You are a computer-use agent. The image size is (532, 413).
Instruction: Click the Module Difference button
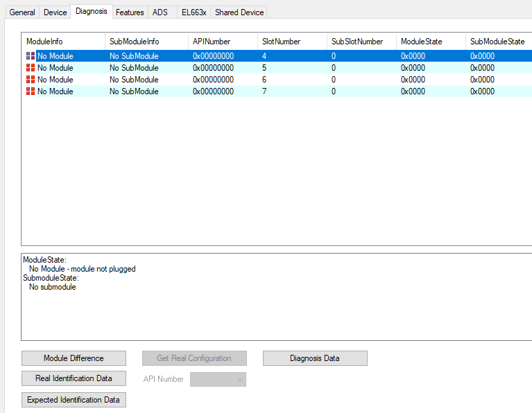(74, 358)
